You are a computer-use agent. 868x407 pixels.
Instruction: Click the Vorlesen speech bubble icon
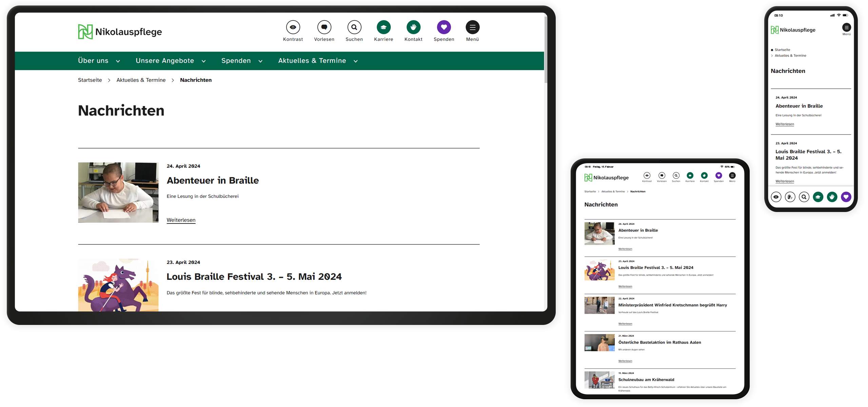point(324,27)
